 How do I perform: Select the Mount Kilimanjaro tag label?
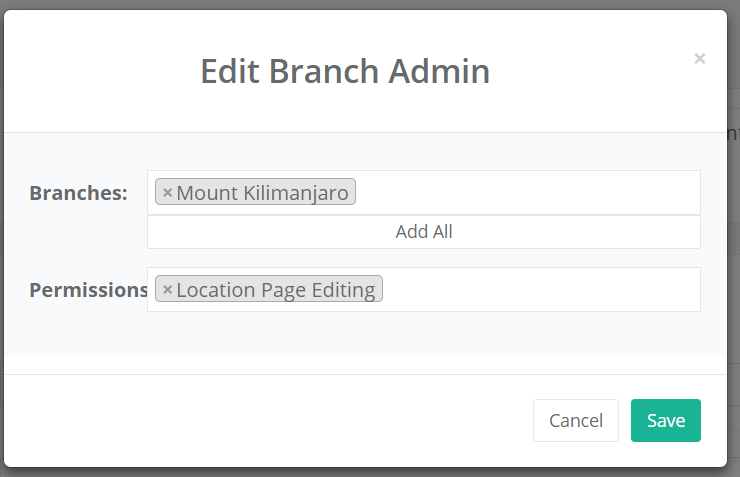262,192
